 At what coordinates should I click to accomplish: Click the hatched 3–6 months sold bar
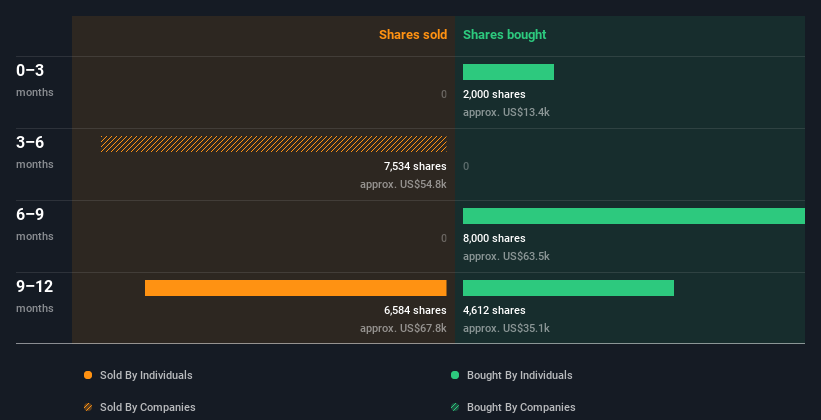click(x=274, y=144)
